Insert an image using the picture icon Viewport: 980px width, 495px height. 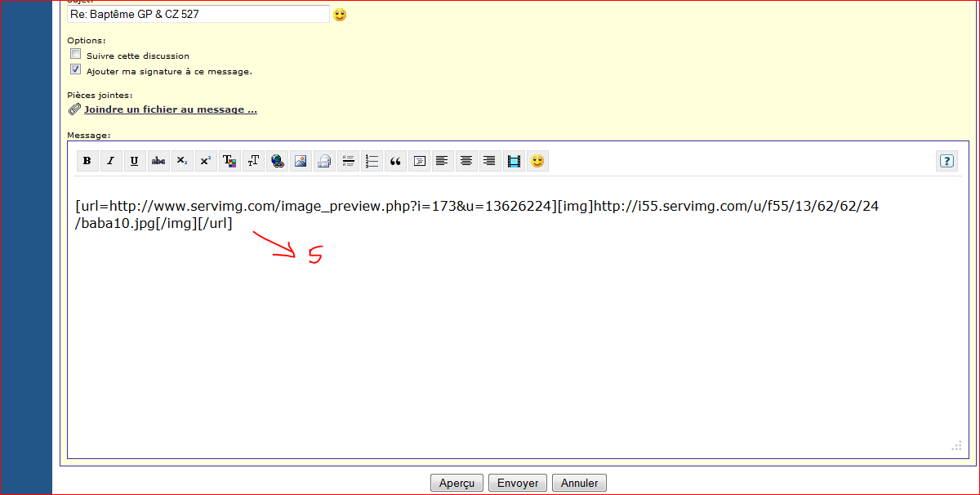click(301, 161)
